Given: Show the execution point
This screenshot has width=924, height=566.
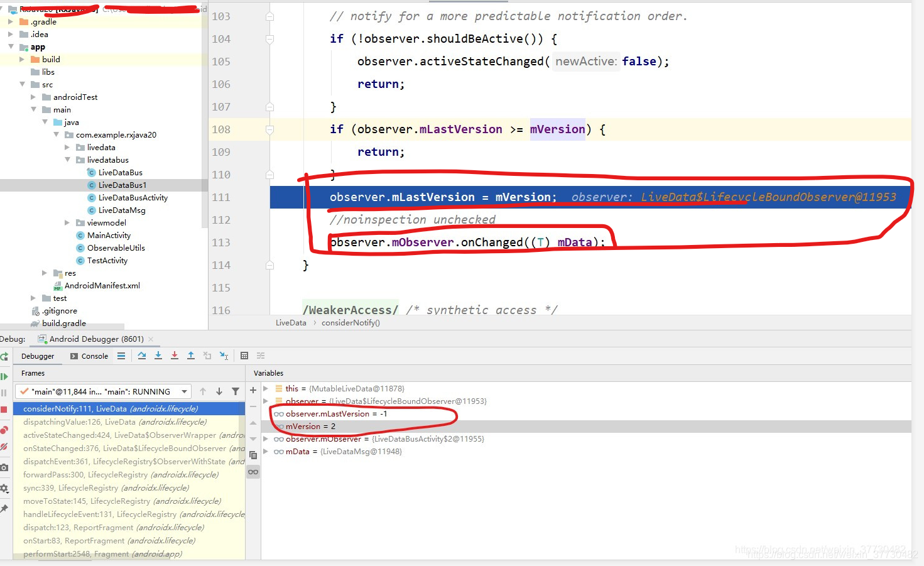Looking at the screenshot, I should 121,356.
